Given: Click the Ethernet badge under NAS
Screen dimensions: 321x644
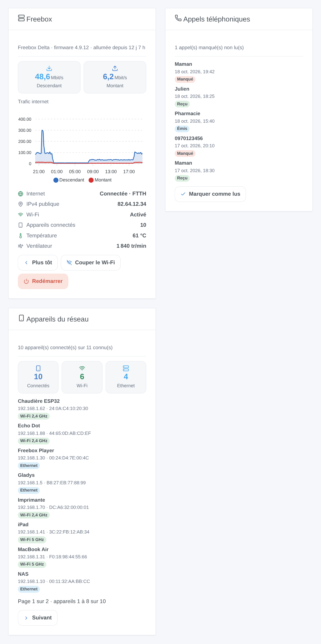Looking at the screenshot, I should point(29,589).
